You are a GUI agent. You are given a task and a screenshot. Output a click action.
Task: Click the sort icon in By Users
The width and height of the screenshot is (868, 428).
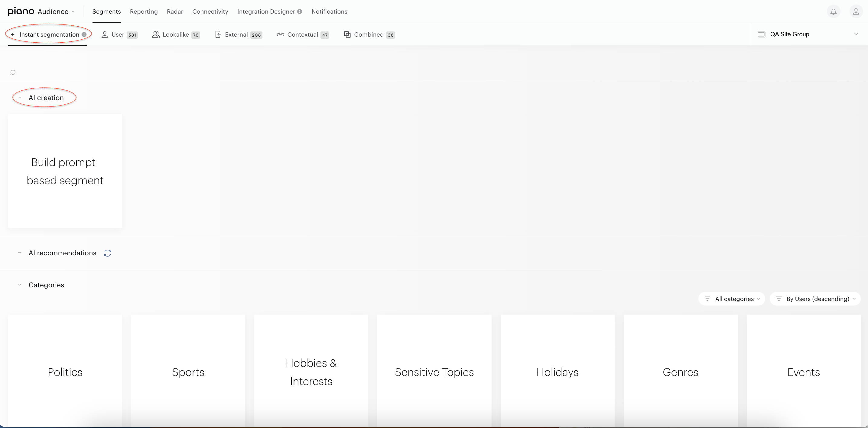click(779, 299)
